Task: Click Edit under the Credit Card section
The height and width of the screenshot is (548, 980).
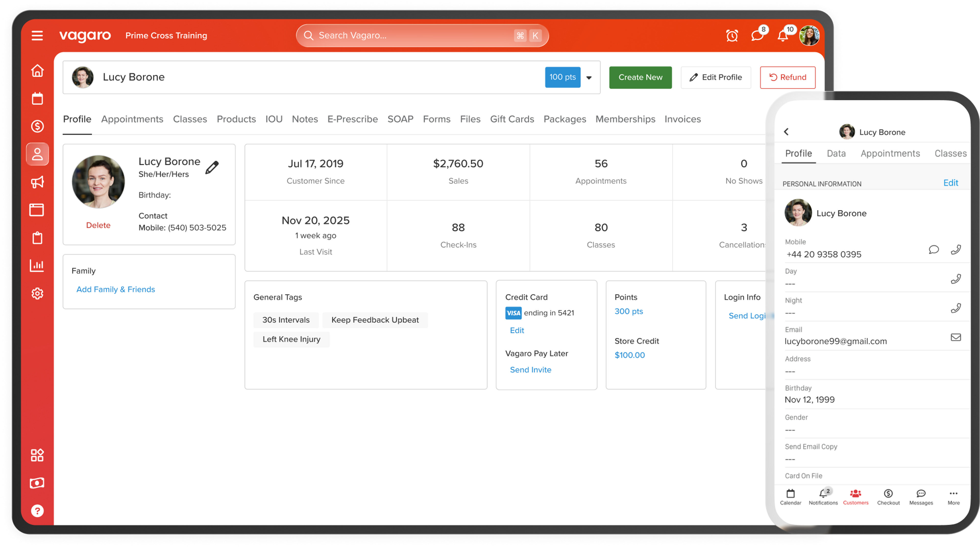Action: pos(517,330)
